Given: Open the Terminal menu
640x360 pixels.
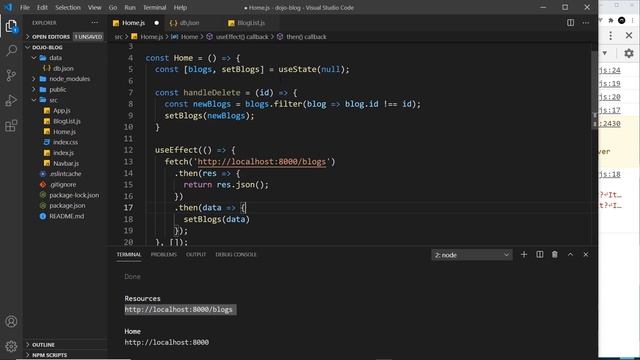Looking at the screenshot, I should (x=154, y=7).
